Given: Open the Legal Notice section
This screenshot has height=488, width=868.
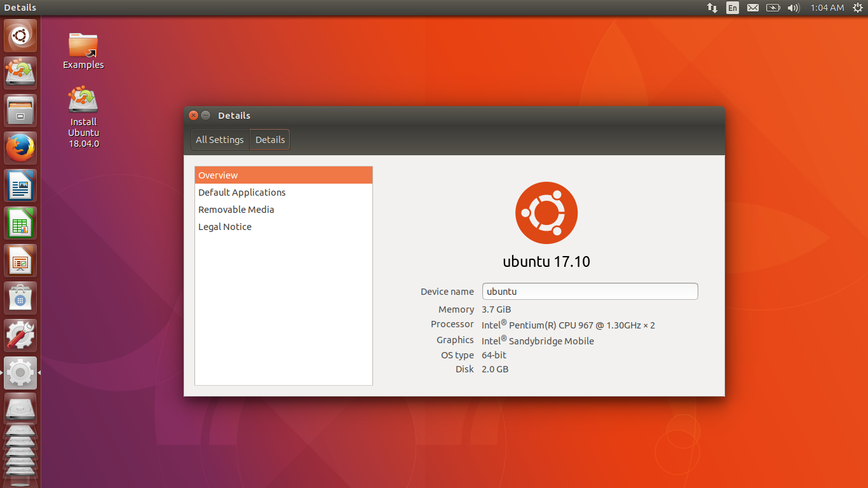Looking at the screenshot, I should (224, 226).
